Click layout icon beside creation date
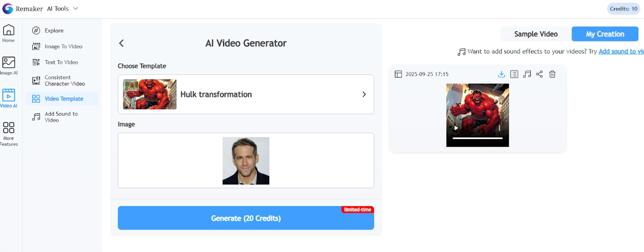 click(398, 74)
